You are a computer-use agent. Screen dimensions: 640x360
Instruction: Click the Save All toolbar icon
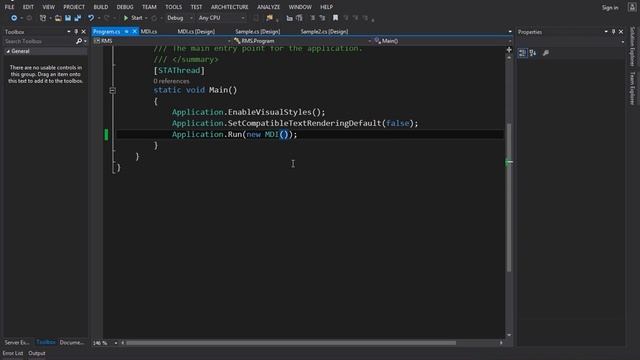(x=78, y=18)
